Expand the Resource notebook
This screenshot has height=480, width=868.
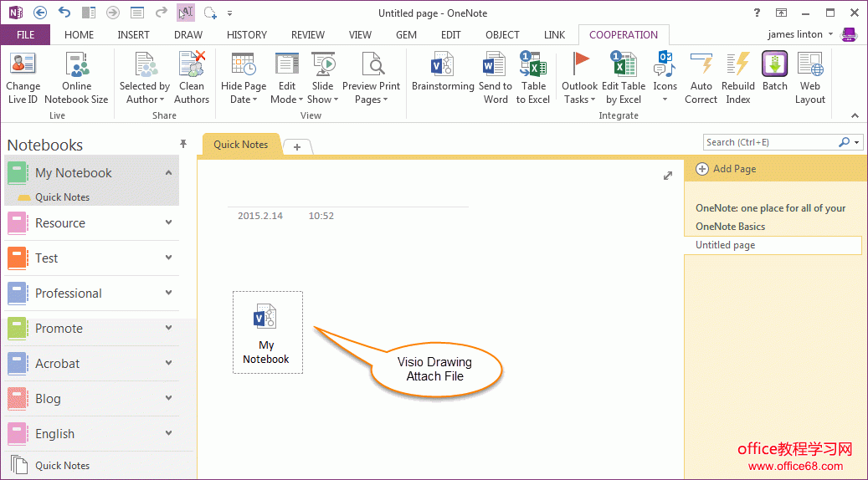click(168, 223)
